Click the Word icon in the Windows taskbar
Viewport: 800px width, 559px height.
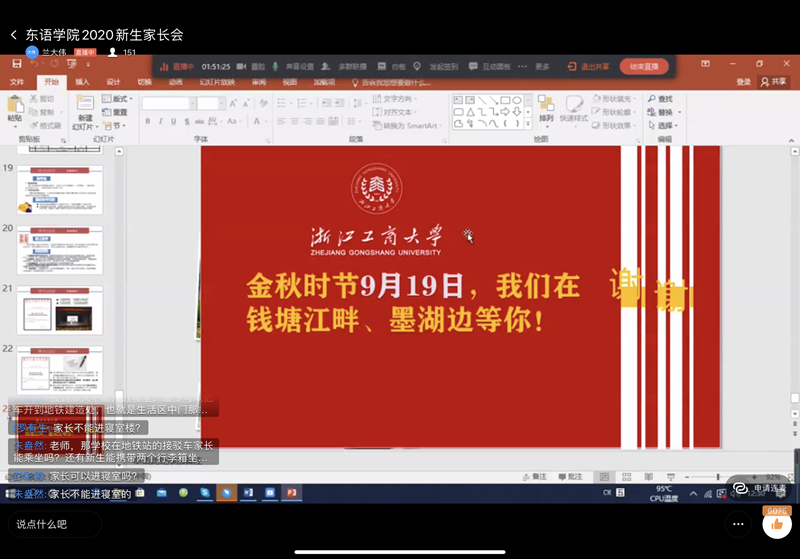[x=249, y=493]
